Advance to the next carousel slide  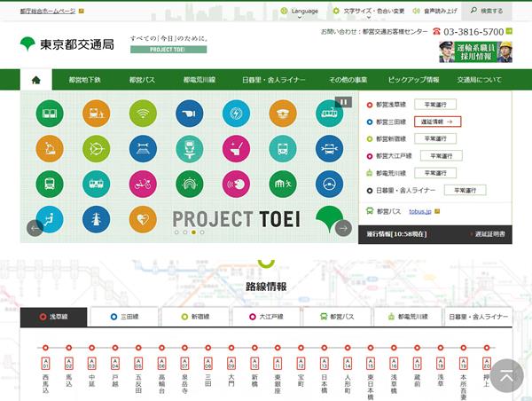coord(343,228)
